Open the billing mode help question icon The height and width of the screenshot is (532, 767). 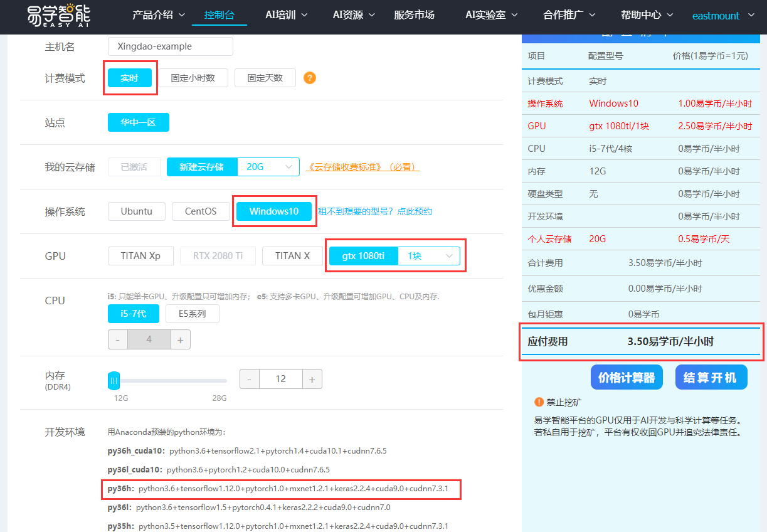pos(309,78)
